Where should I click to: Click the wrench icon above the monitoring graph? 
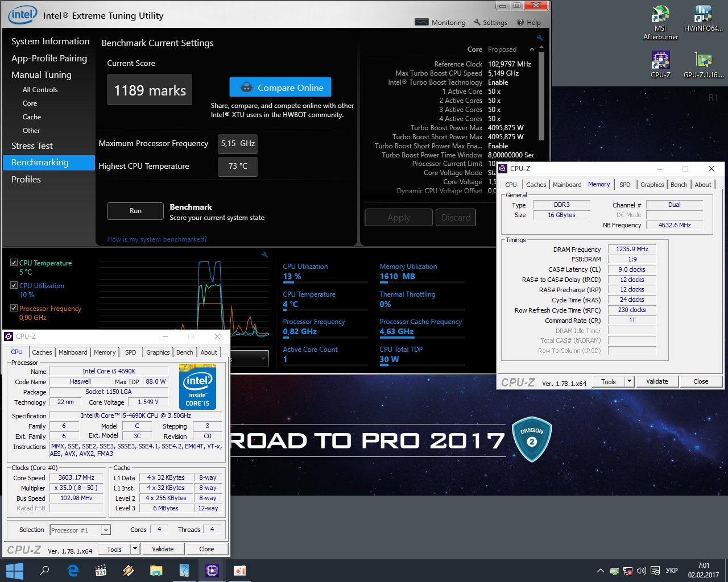264,255
